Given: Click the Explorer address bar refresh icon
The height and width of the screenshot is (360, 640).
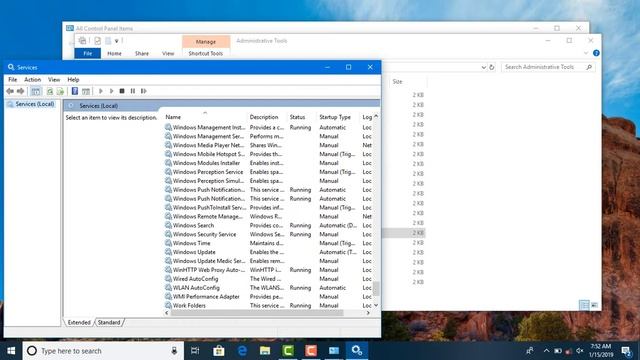Looking at the screenshot, I should (x=492, y=67).
